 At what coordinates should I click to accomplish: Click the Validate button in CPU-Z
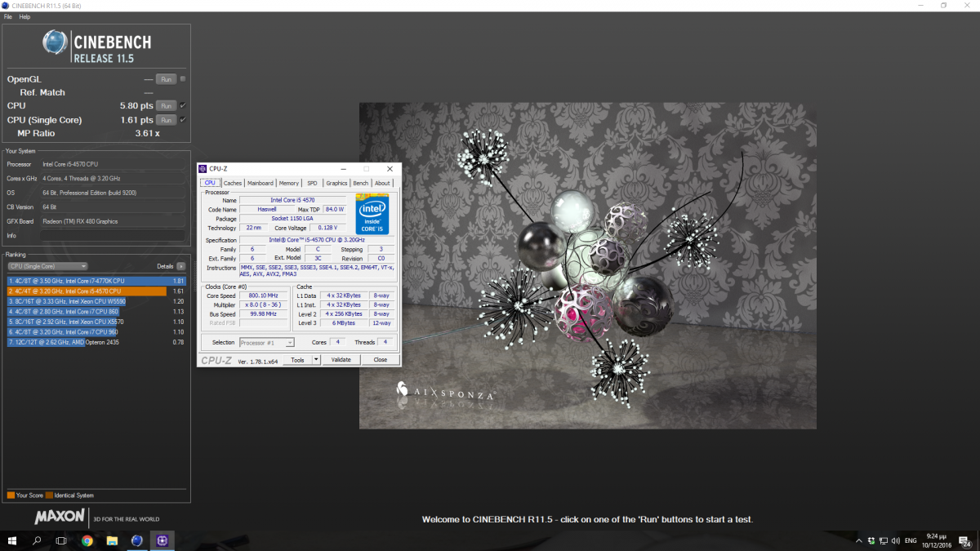(x=341, y=360)
